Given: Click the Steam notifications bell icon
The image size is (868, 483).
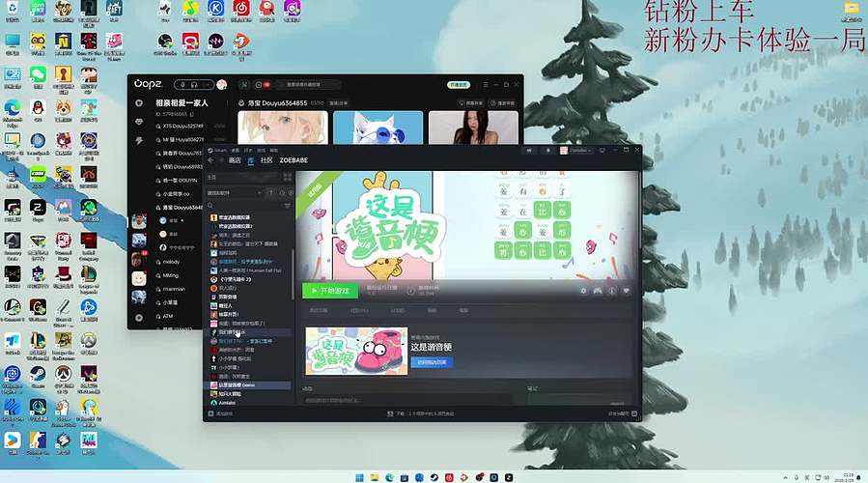Looking at the screenshot, I should [x=548, y=151].
